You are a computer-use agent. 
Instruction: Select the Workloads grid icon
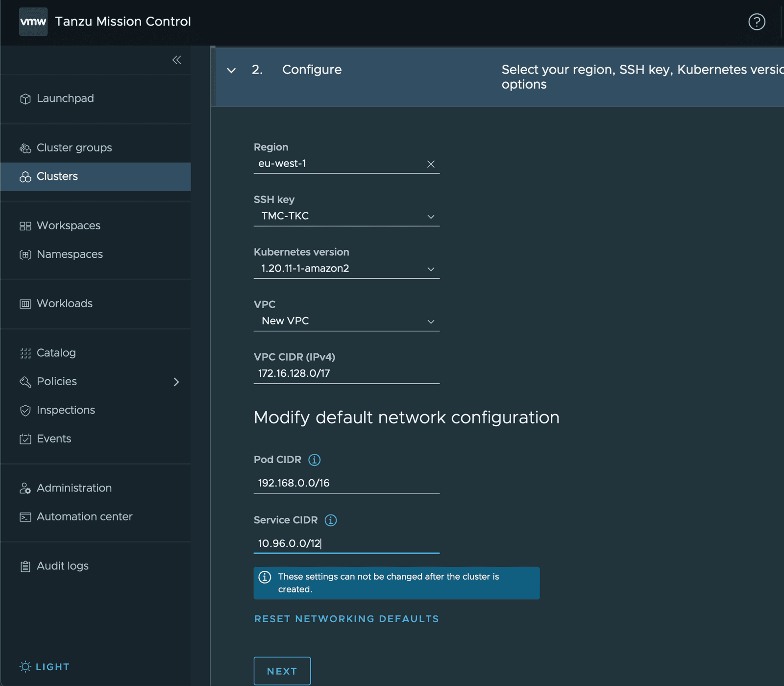coord(25,303)
